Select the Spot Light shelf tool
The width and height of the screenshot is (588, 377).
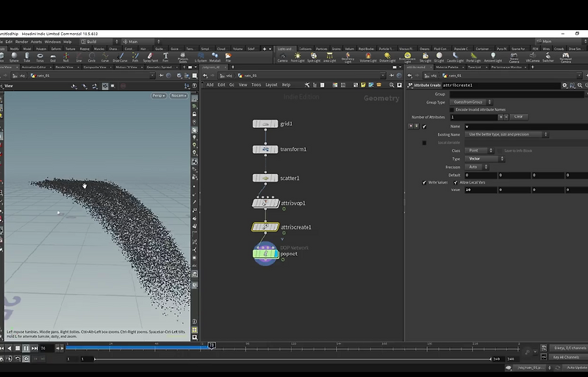(314, 57)
